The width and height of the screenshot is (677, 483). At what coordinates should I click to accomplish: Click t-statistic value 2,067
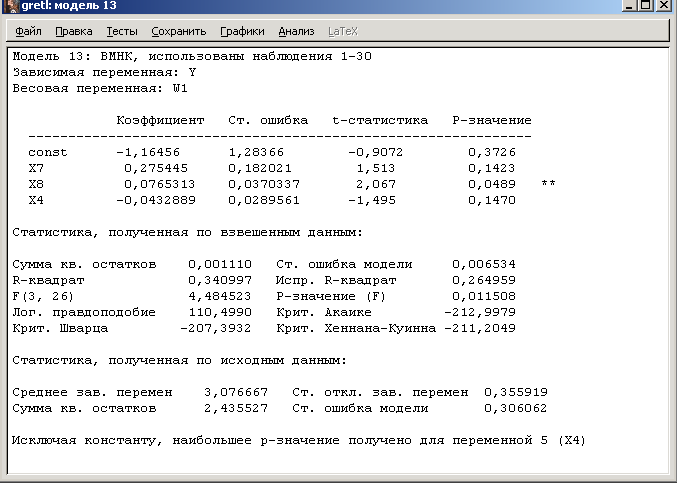tap(376, 184)
